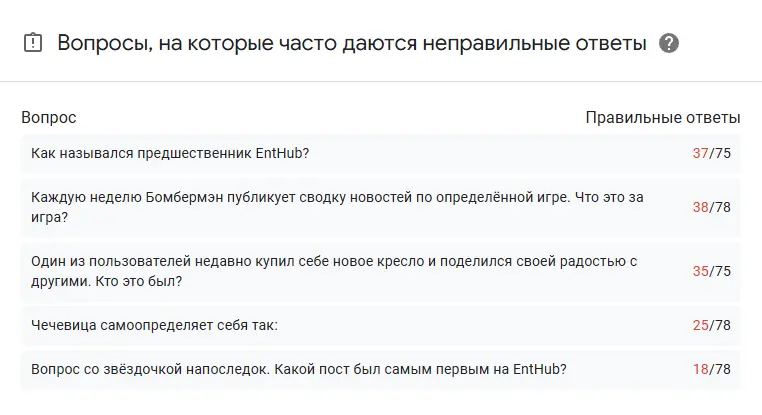
Task: Click the red 37 correct answers count
Action: [700, 153]
